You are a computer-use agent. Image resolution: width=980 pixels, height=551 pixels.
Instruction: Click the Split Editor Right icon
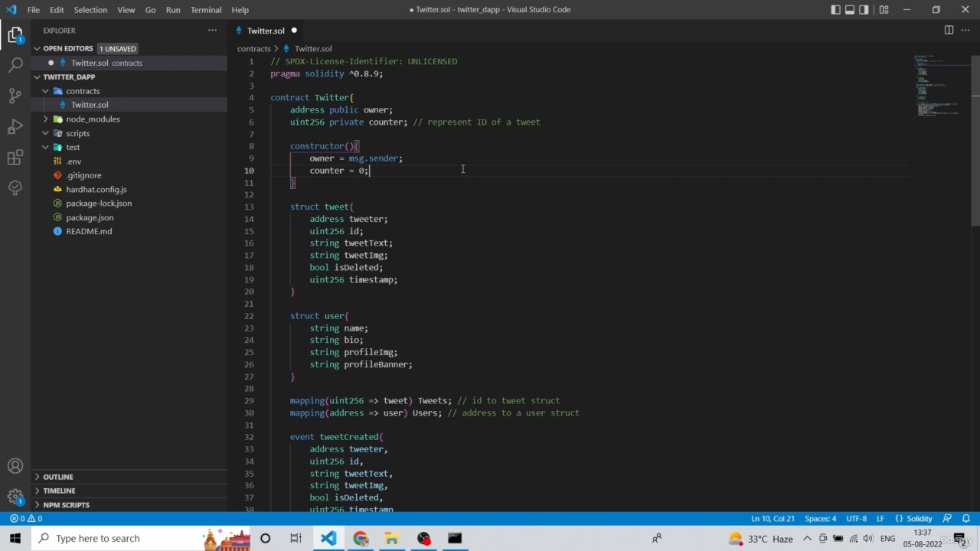pyautogui.click(x=949, y=30)
